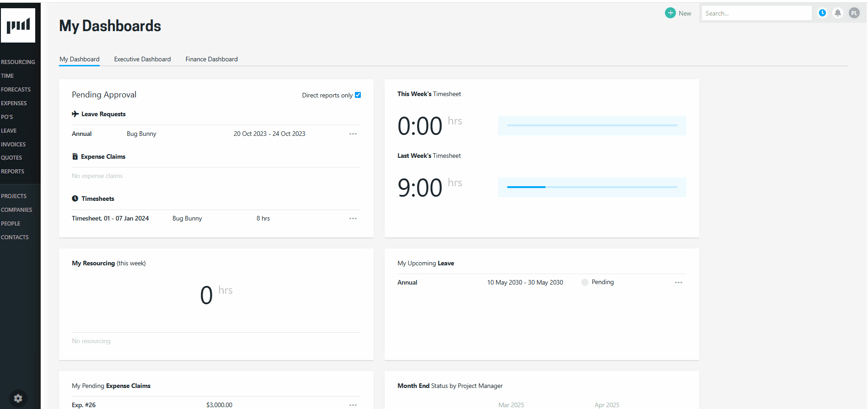Open the options menu for the 10 May 2030 upcoming leave
868x409 pixels.
(679, 282)
